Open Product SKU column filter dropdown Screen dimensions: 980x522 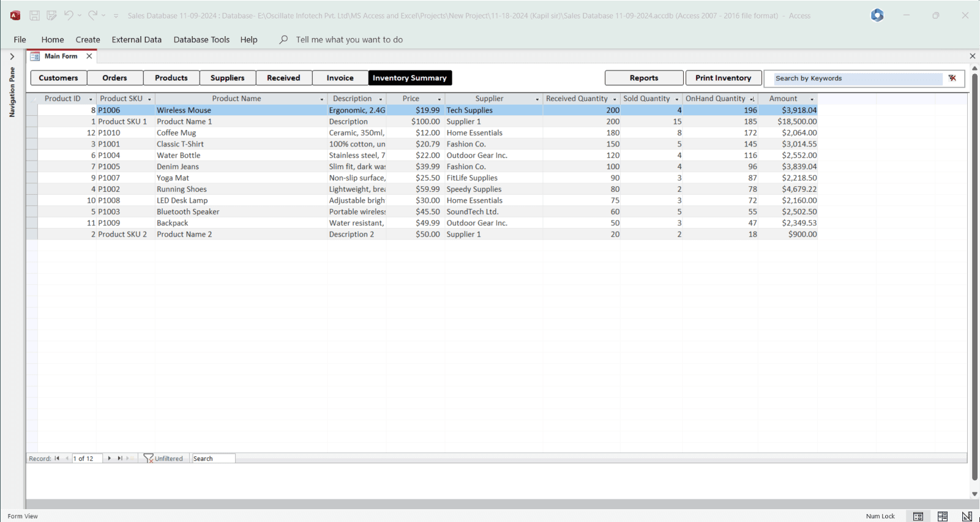[x=149, y=99]
